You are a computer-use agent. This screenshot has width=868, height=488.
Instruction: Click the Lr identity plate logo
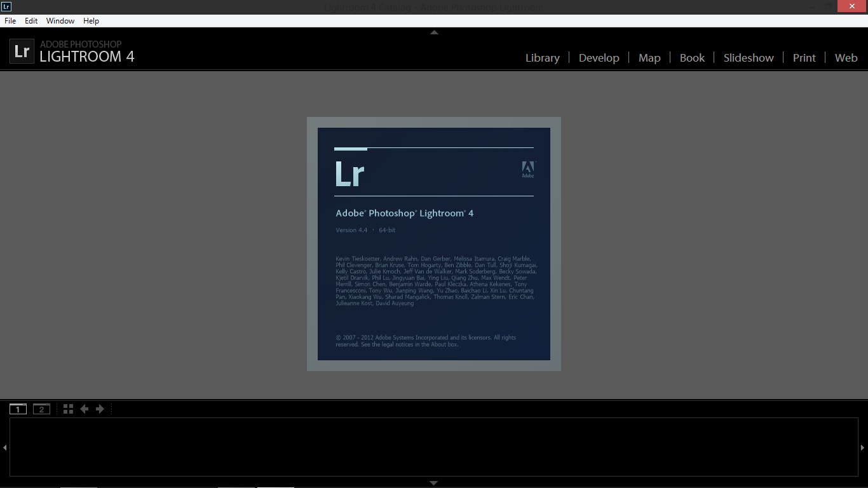[22, 51]
